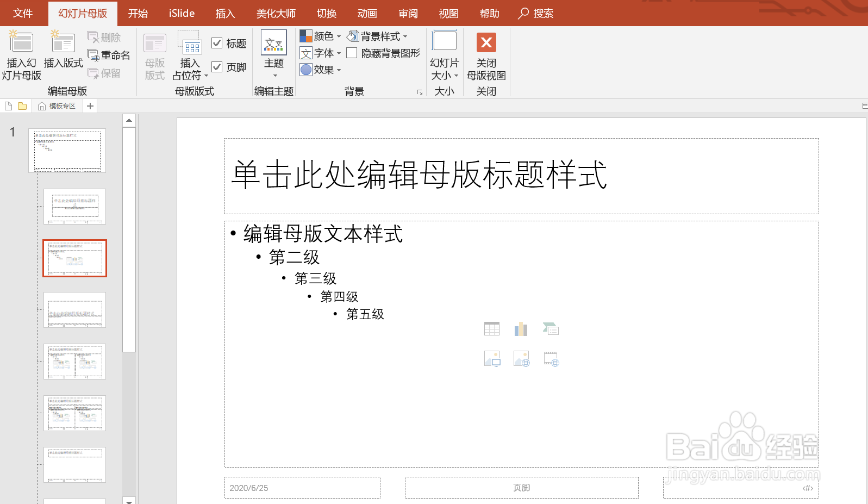Click Insert Layout icon
Image resolution: width=868 pixels, height=504 pixels.
(x=63, y=42)
